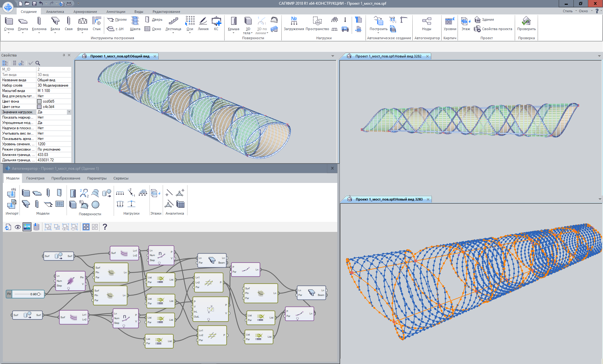Expand the Крыша tool dropdown arrow

(x=233, y=33)
